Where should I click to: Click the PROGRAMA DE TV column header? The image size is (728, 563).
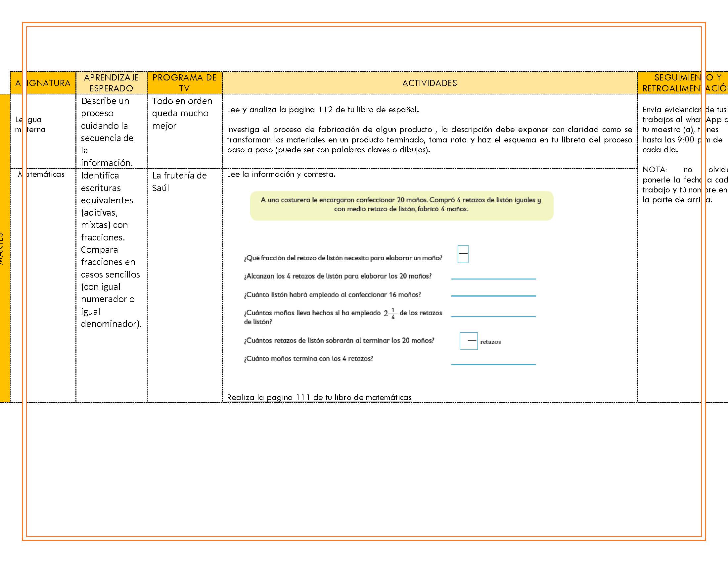184,83
